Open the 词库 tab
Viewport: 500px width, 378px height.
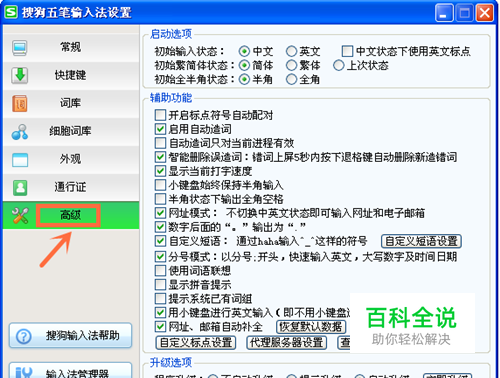(x=71, y=103)
